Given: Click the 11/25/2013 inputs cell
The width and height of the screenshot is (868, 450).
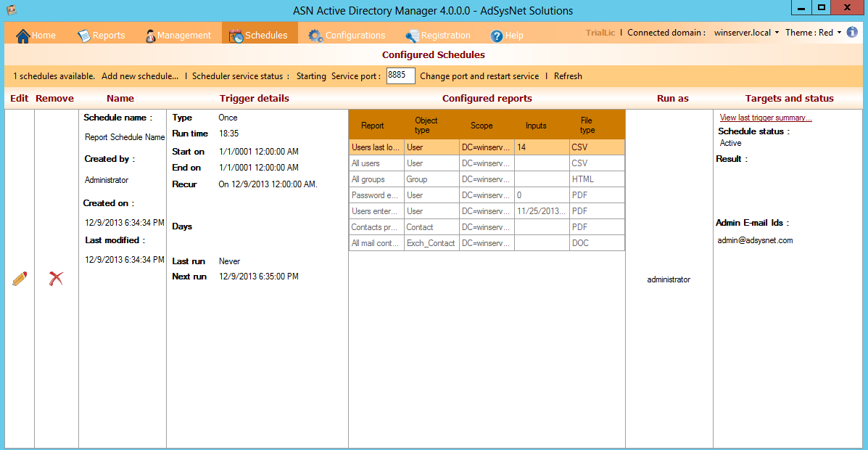Looking at the screenshot, I should 542,211.
